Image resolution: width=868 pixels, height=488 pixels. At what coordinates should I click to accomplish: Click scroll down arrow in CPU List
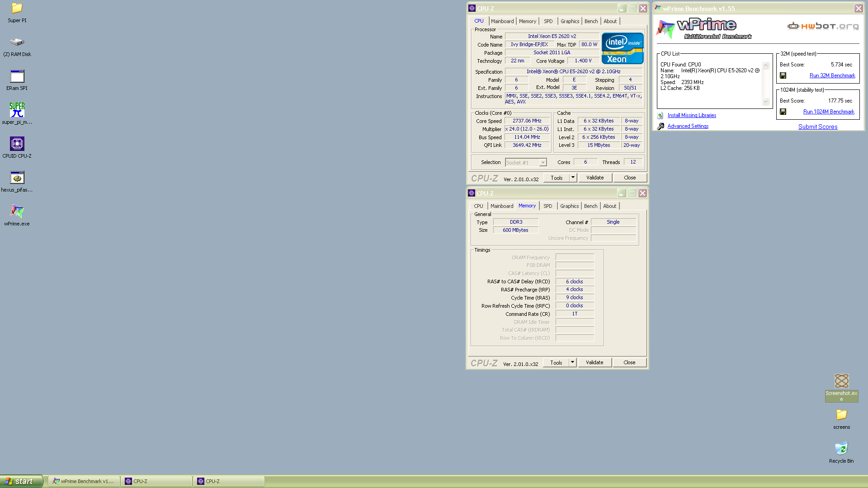tap(766, 102)
